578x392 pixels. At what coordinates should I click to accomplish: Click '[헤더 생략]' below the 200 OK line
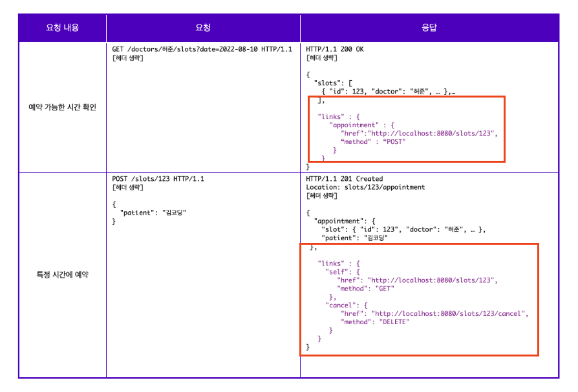tap(321, 57)
